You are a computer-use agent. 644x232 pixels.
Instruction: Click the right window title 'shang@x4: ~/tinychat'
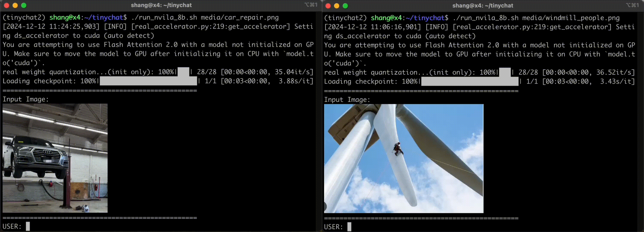click(483, 6)
